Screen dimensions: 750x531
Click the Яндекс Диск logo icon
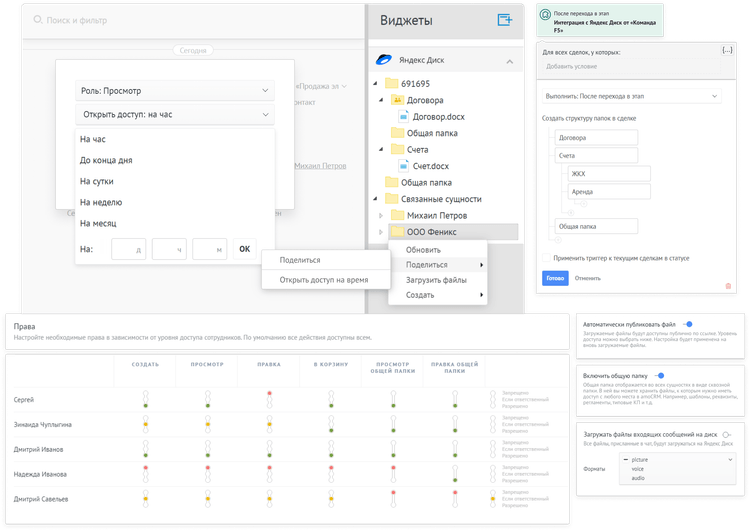pos(381,60)
